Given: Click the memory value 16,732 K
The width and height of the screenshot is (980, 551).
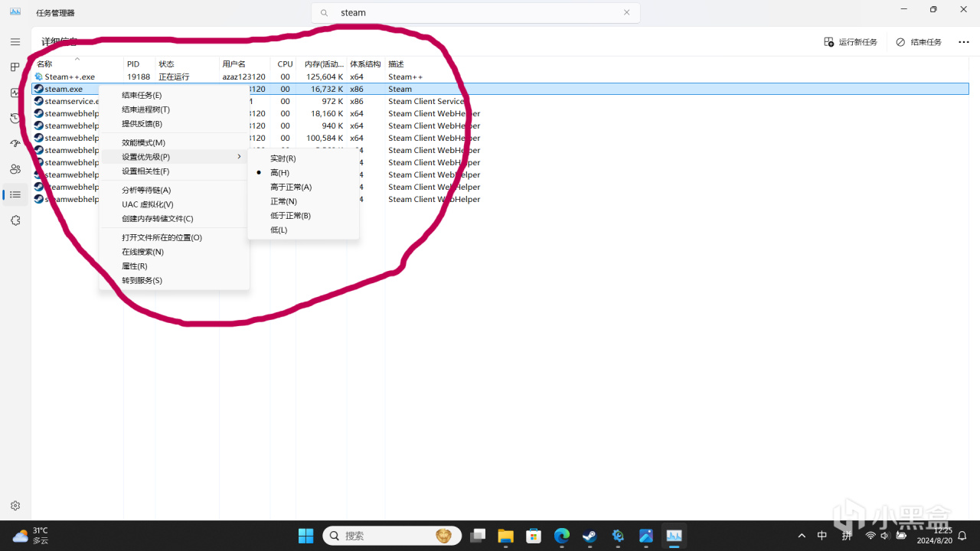Looking at the screenshot, I should tap(327, 89).
